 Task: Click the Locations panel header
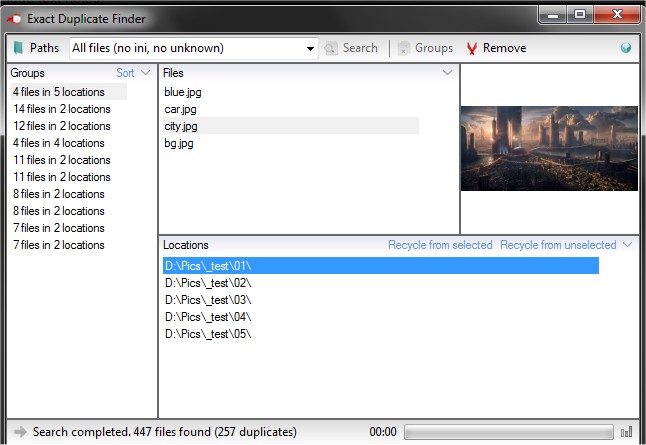186,245
